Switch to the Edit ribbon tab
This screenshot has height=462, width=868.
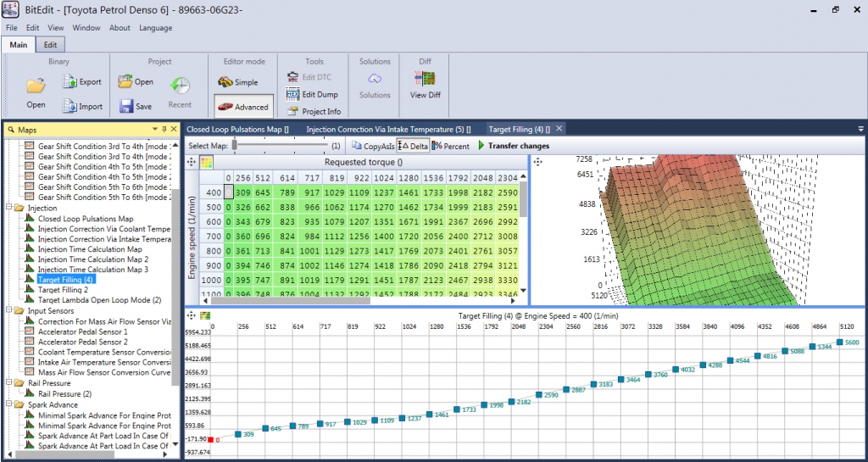tap(50, 45)
